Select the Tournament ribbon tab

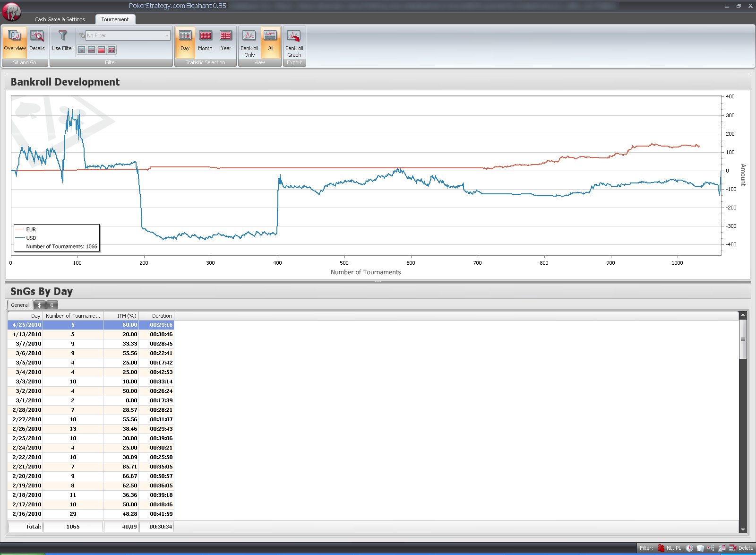pos(115,19)
